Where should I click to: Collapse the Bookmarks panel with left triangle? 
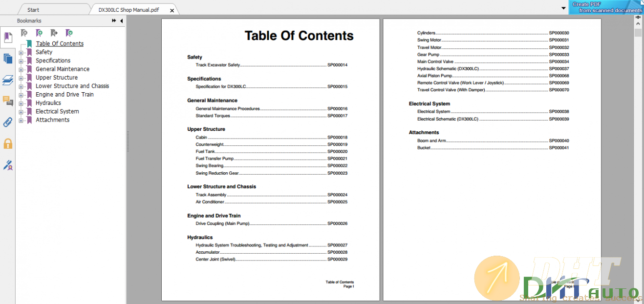pyautogui.click(x=121, y=21)
